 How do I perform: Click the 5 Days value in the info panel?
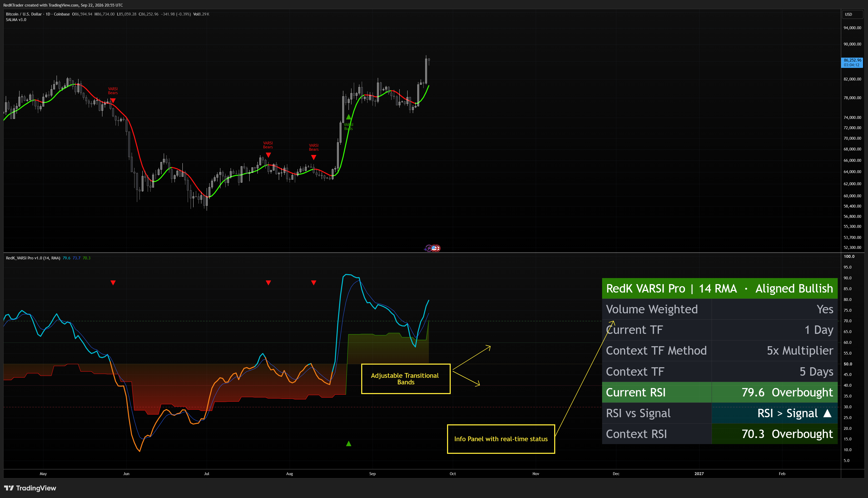[x=816, y=371]
